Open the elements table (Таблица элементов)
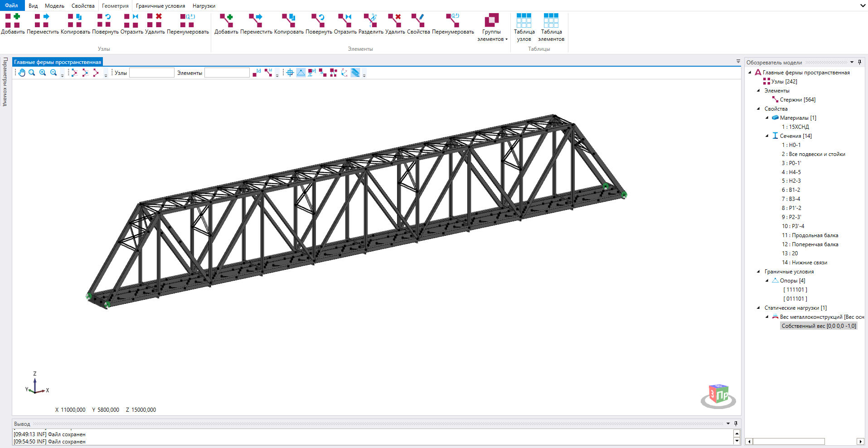 (x=551, y=27)
